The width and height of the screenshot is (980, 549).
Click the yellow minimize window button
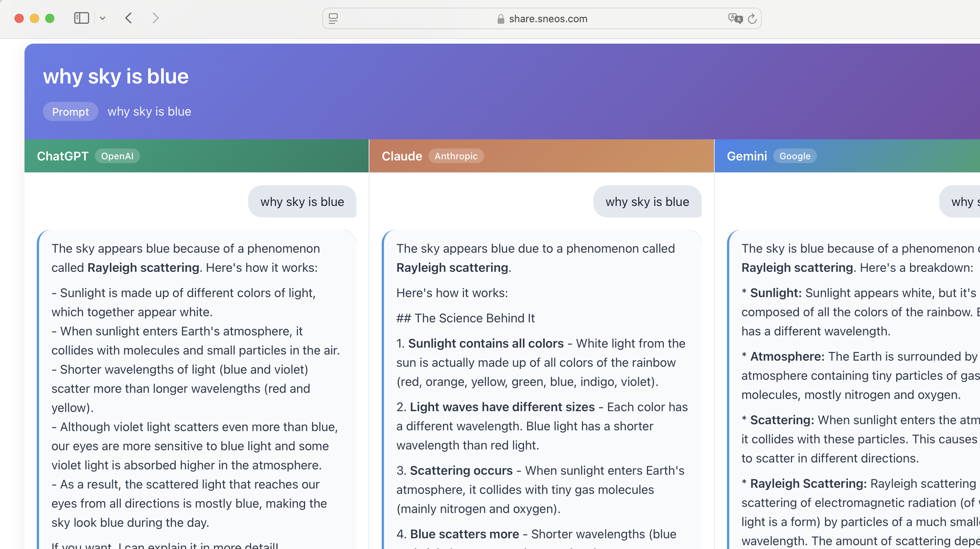(34, 18)
